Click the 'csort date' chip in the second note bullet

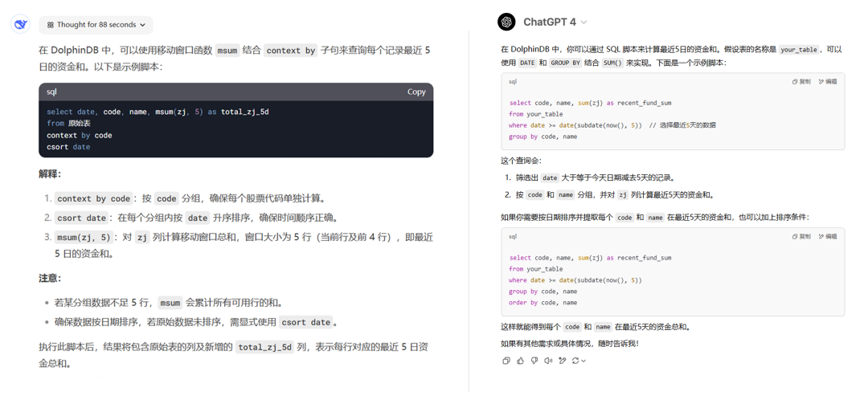point(305,322)
